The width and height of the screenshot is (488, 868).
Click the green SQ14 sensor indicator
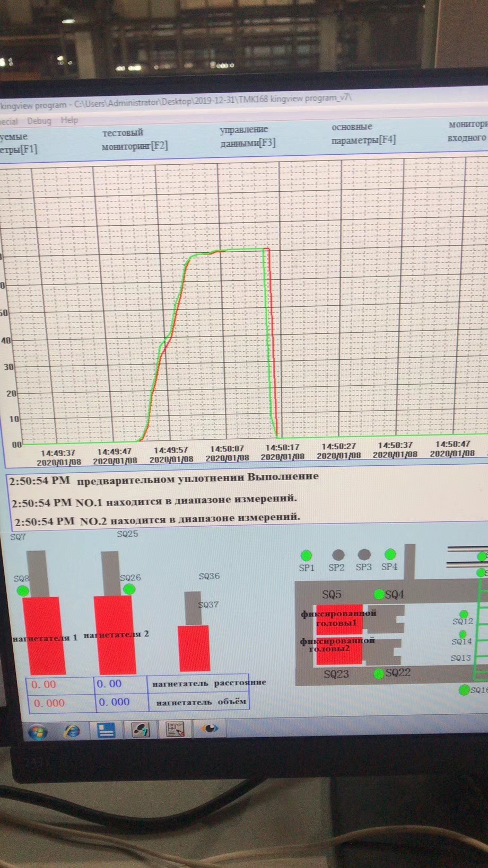[463, 634]
